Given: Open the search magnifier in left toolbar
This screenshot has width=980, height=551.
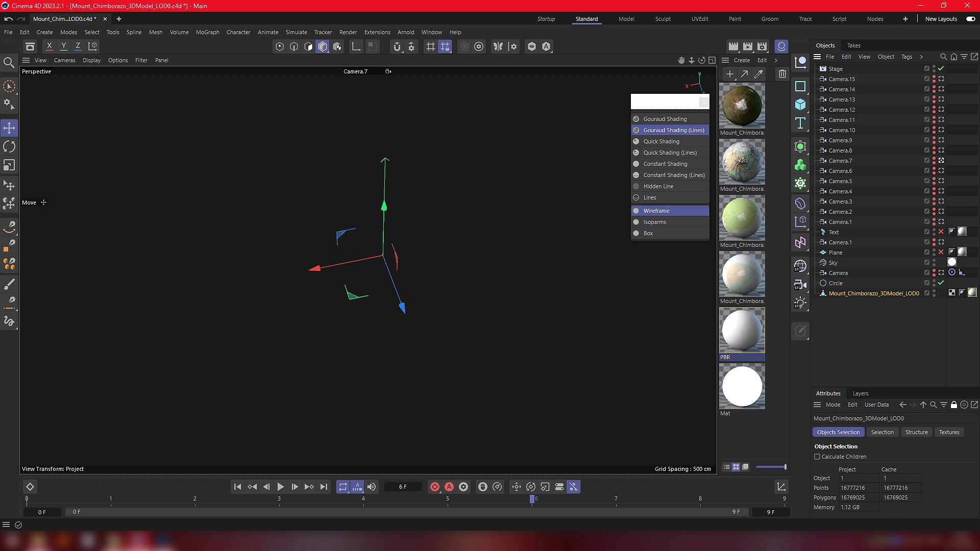Looking at the screenshot, I should pos(9,62).
